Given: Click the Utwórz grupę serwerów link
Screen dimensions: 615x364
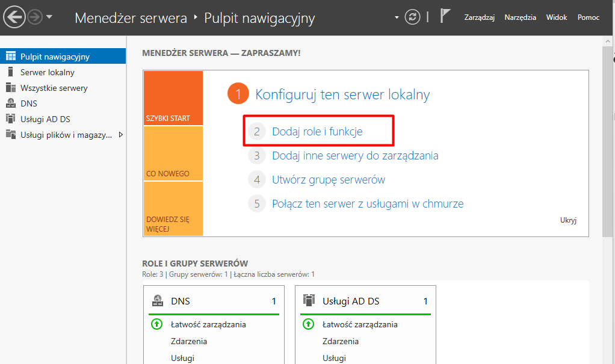Looking at the screenshot, I should 329,179.
